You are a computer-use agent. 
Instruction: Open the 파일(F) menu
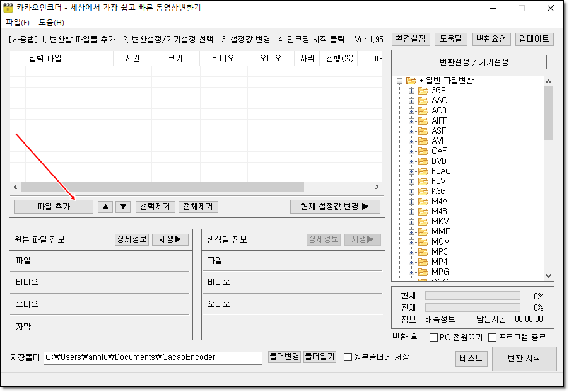coord(18,23)
